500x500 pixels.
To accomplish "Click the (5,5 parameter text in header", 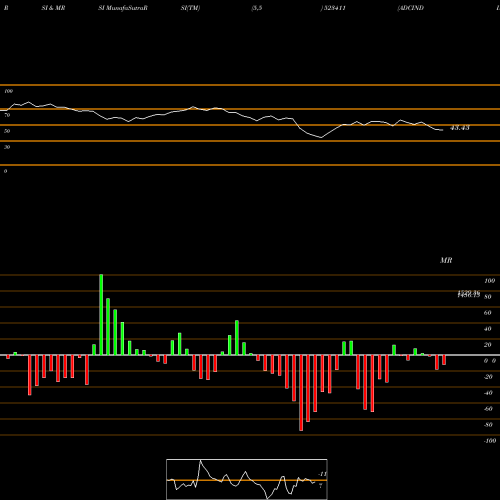I will pos(257,8).
